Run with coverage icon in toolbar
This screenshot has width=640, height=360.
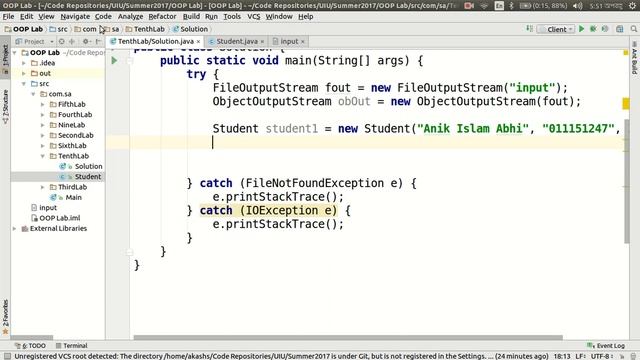pyautogui.click(x=605, y=29)
